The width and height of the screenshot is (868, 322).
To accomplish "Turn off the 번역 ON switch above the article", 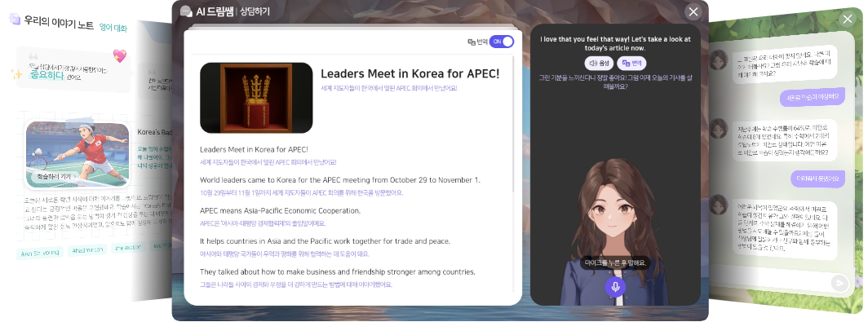I will [x=502, y=42].
